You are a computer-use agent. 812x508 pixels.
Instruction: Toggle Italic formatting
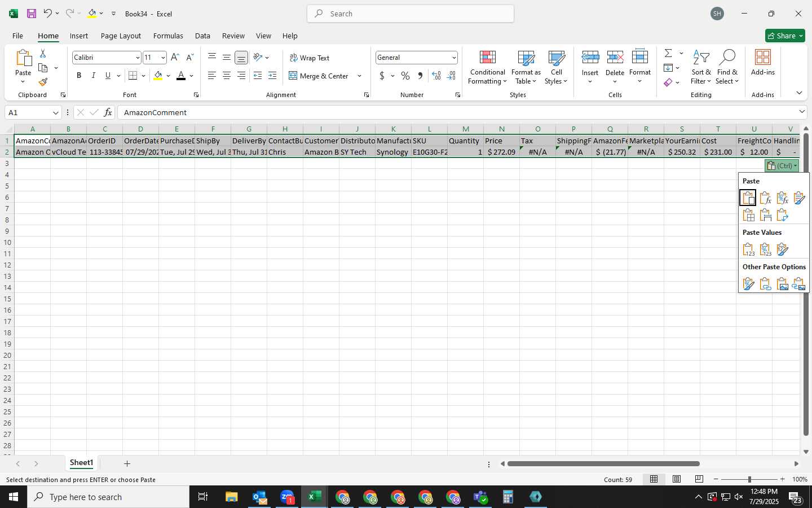[x=94, y=76]
